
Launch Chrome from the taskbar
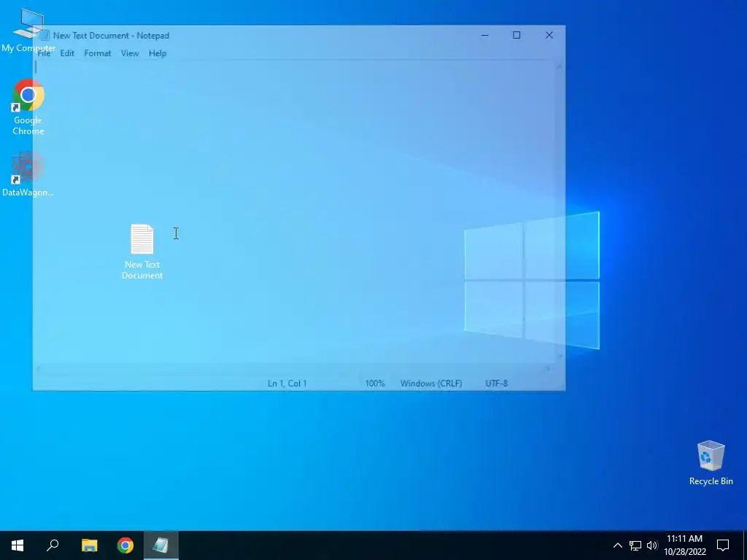(125, 545)
